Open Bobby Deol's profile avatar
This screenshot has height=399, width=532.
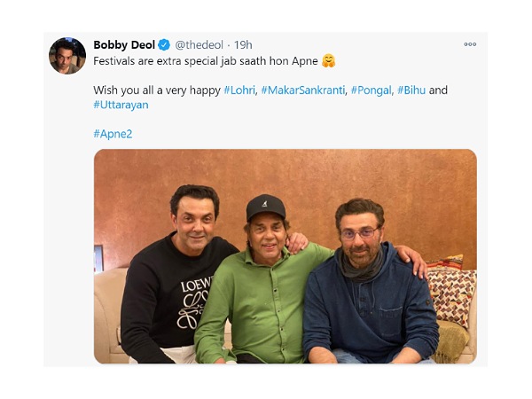point(66,55)
